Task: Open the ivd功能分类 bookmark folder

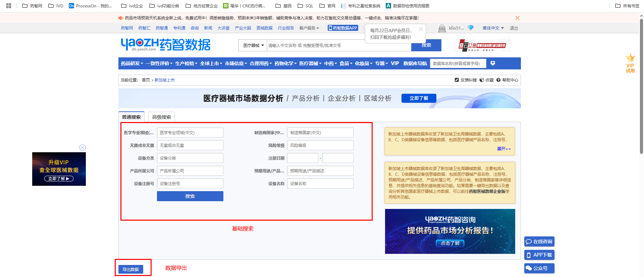Action: coord(164,6)
